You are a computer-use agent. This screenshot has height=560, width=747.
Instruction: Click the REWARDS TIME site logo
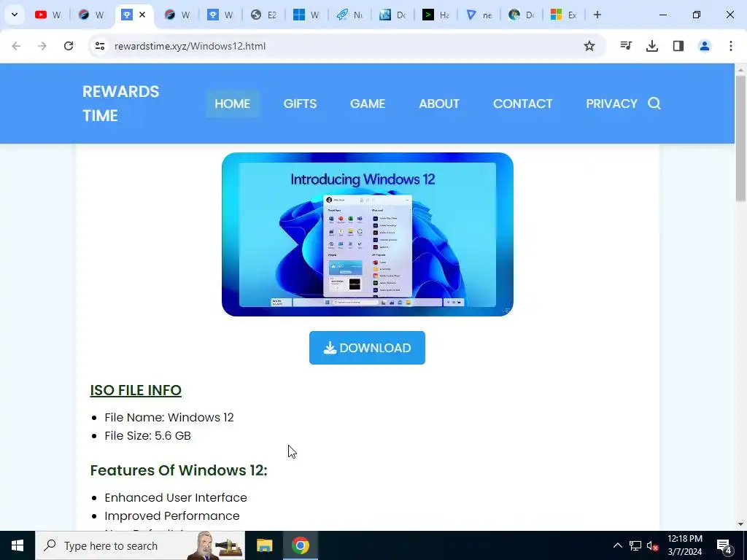pos(120,104)
